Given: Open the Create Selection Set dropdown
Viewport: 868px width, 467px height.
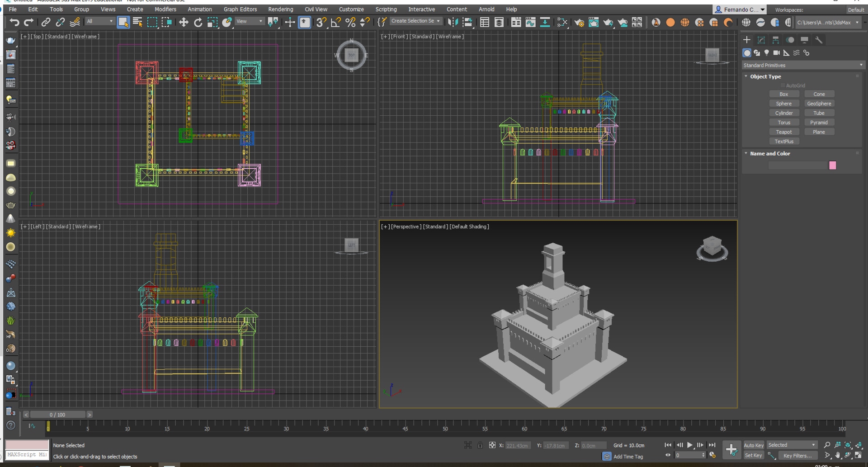Looking at the screenshot, I should point(415,21).
